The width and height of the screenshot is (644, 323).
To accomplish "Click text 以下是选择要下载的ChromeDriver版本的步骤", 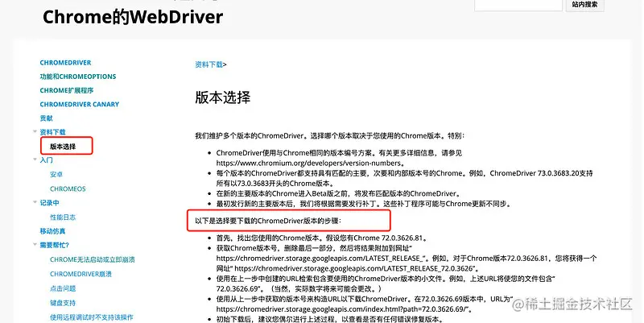I will coord(268,221).
